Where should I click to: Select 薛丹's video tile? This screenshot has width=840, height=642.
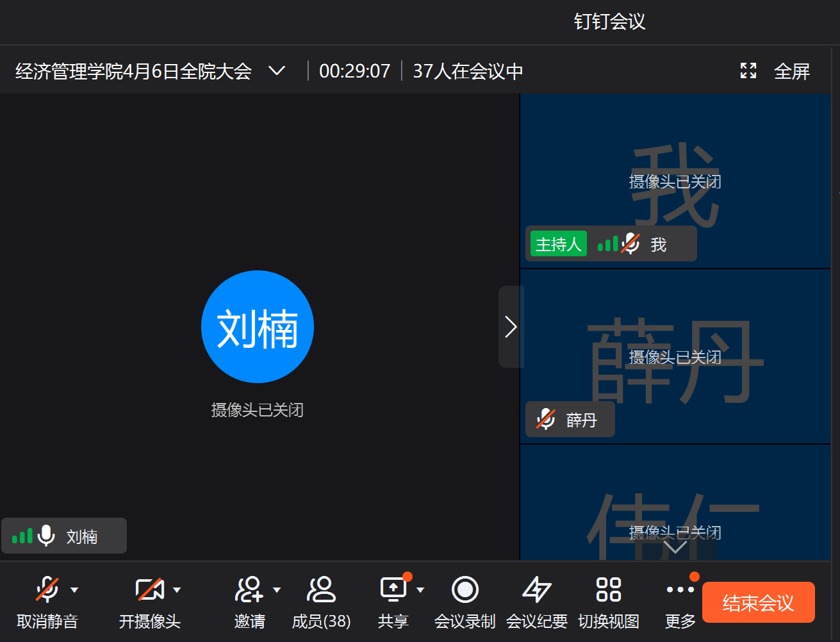pyautogui.click(x=675, y=346)
